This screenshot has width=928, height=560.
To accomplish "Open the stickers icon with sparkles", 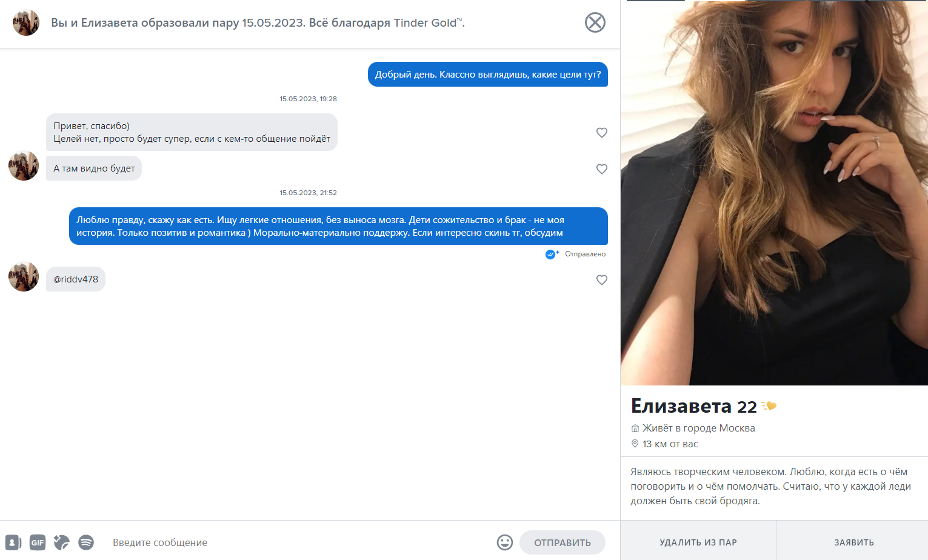I will (x=62, y=542).
